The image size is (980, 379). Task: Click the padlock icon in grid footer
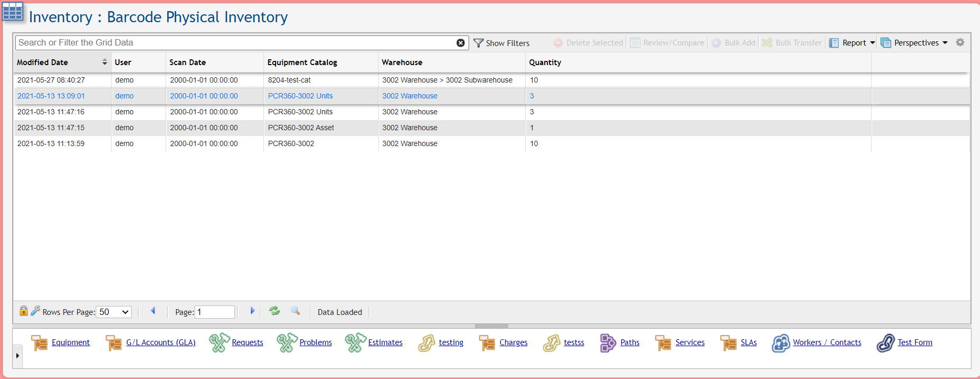pyautogui.click(x=23, y=311)
